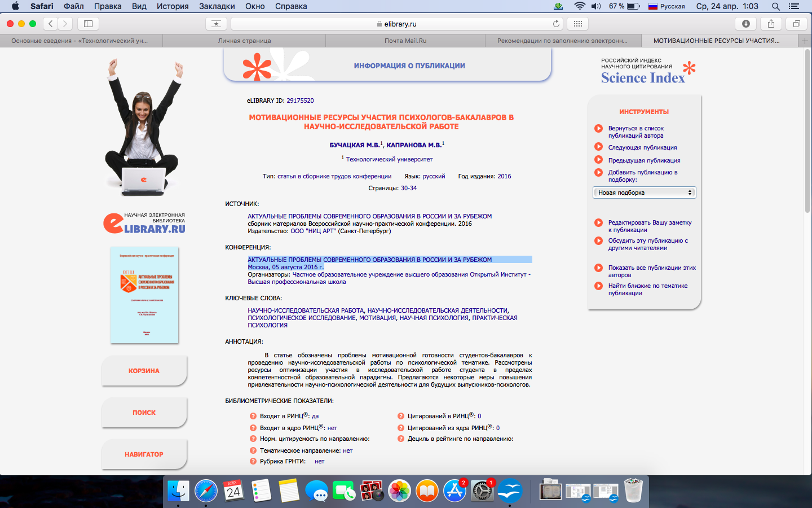
Task: Open the Файл menu
Action: [74, 6]
